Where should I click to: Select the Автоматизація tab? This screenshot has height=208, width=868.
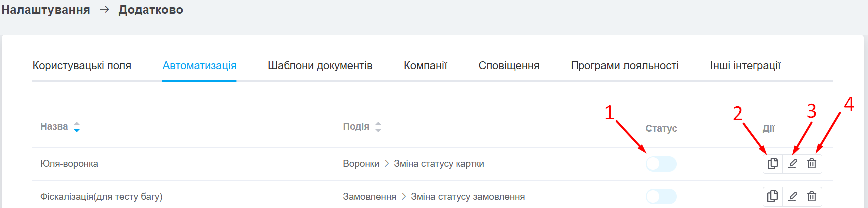199,66
